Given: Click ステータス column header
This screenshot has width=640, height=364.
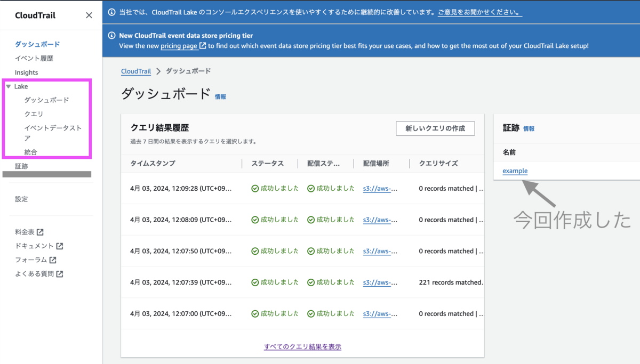Looking at the screenshot, I should pyautogui.click(x=268, y=164).
